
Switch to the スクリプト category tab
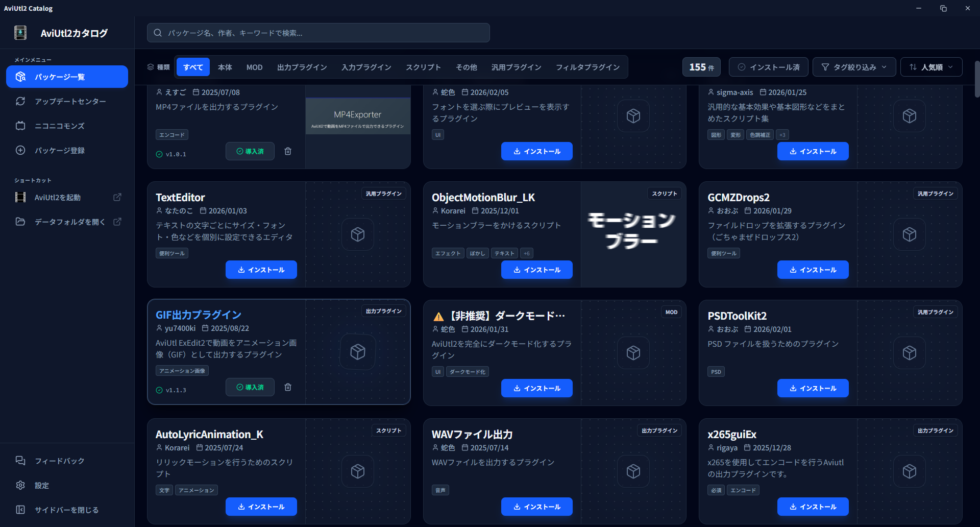point(423,67)
